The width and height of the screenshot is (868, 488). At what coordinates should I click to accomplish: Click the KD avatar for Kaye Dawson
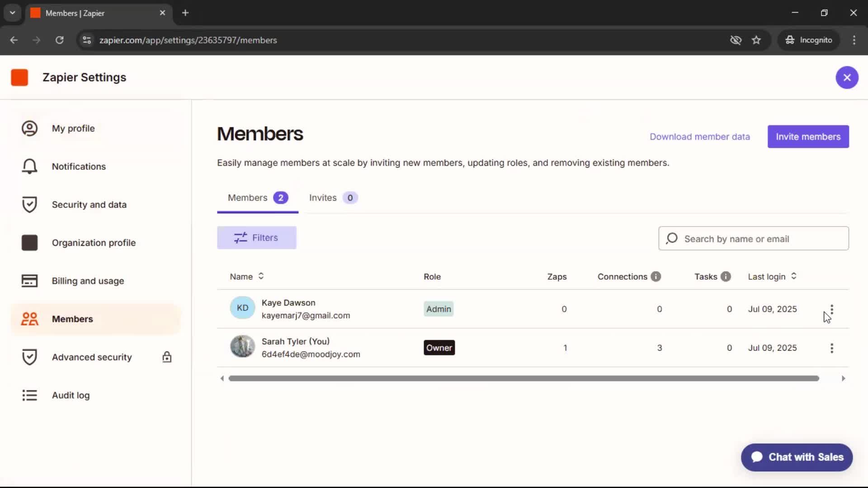click(242, 308)
